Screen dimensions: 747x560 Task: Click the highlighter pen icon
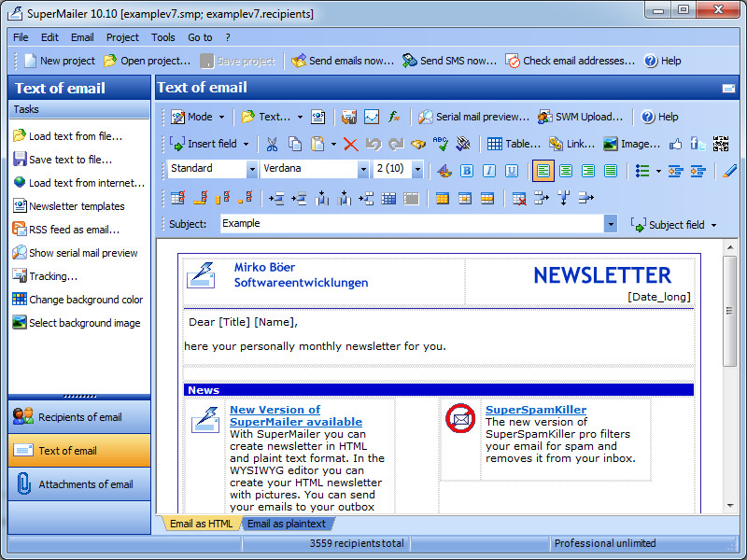pyautogui.click(x=729, y=171)
